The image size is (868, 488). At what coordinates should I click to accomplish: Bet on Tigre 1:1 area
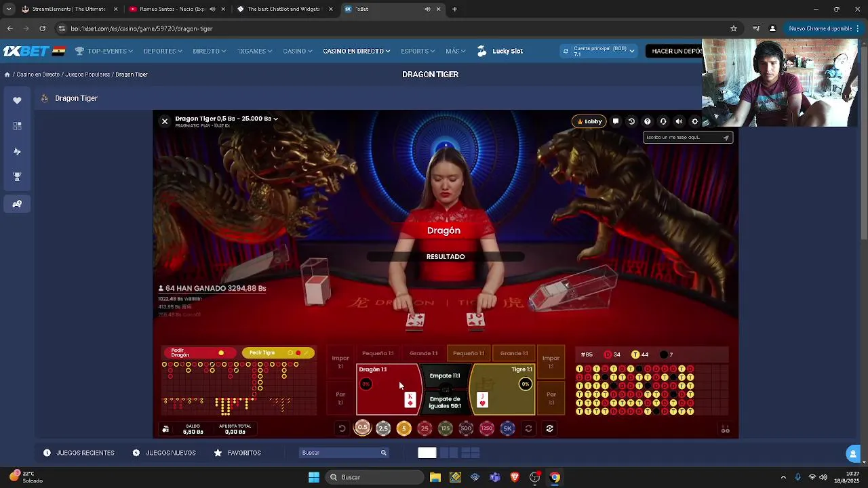[x=502, y=389]
